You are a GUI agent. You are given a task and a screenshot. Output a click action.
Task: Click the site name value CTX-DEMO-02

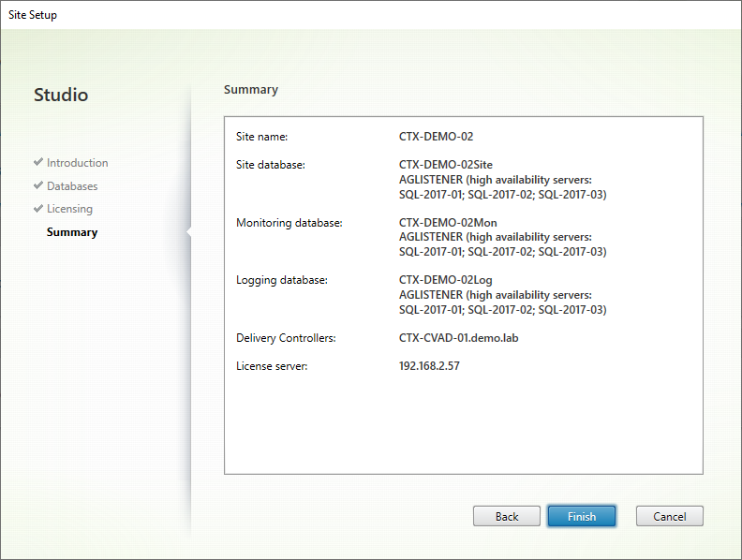[436, 136]
